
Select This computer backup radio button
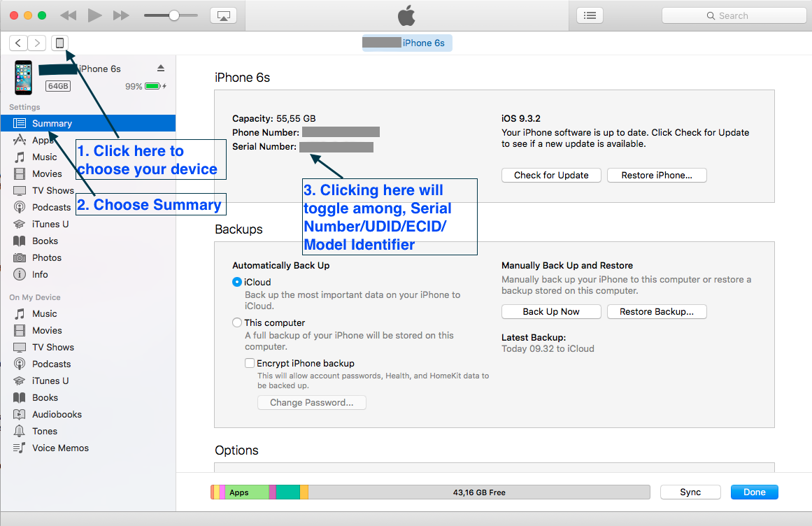[x=236, y=322]
